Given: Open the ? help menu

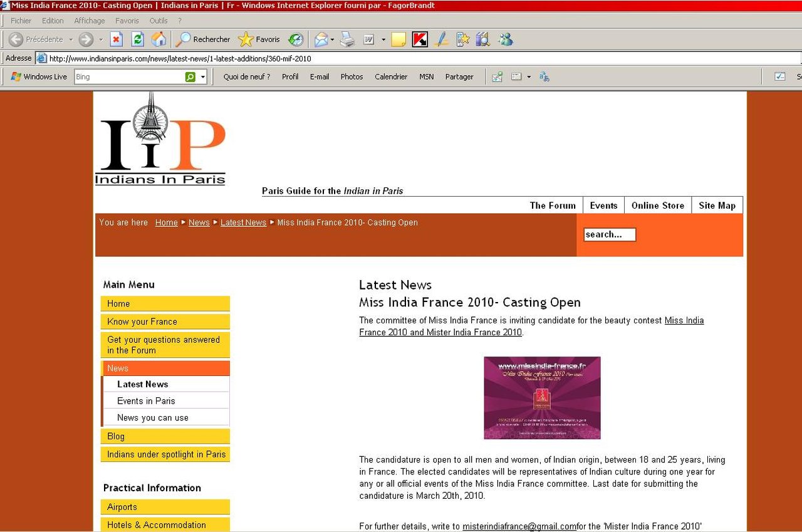Looking at the screenshot, I should pos(180,21).
